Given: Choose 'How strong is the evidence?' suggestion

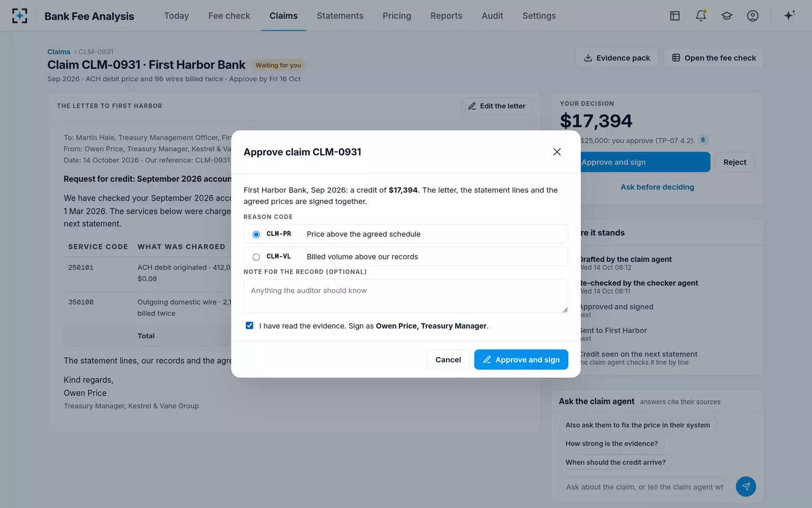Looking at the screenshot, I should (x=612, y=444).
